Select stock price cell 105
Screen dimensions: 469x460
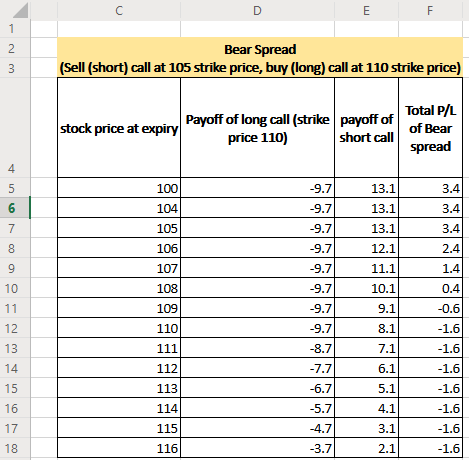pos(119,228)
